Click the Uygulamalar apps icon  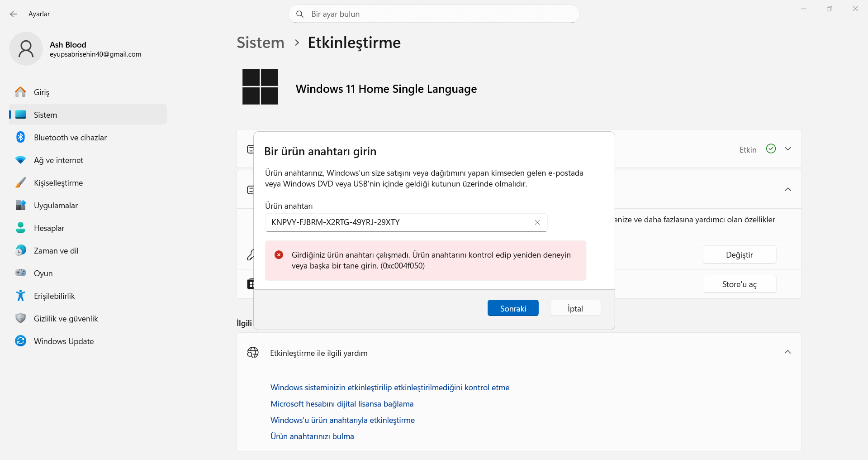coord(20,205)
